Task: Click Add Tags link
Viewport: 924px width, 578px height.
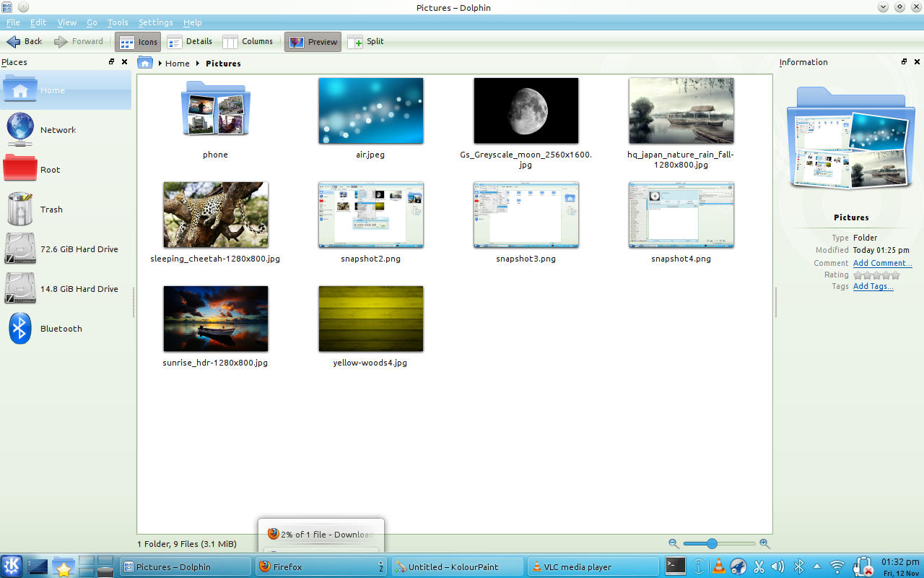Action: pyautogui.click(x=873, y=286)
